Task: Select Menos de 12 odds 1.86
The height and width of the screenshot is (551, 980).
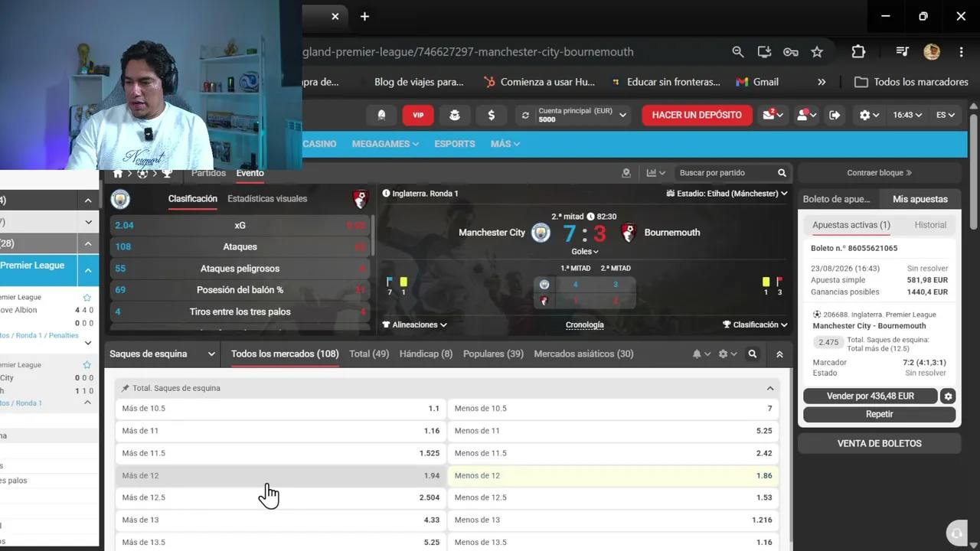Action: (613, 475)
